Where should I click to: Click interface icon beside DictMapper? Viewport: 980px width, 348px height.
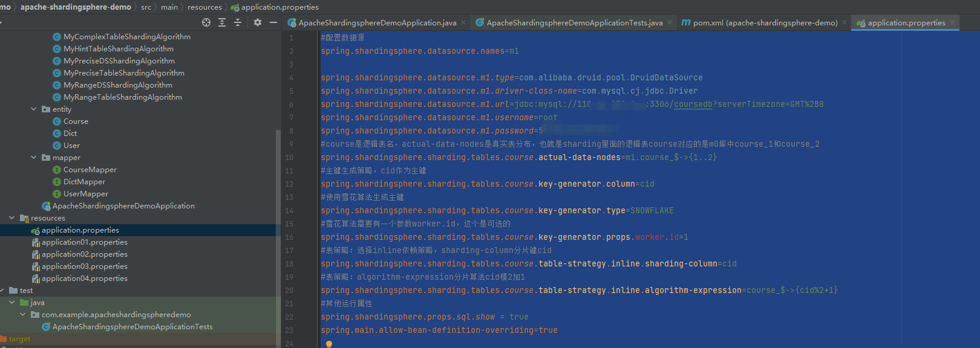coord(57,182)
